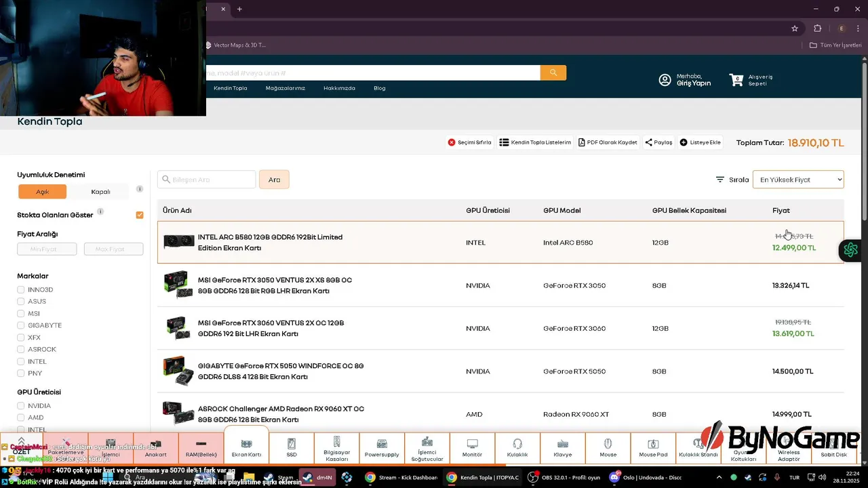The image size is (868, 488).
Task: Click the Bileşen Ara search field
Action: (x=207, y=180)
